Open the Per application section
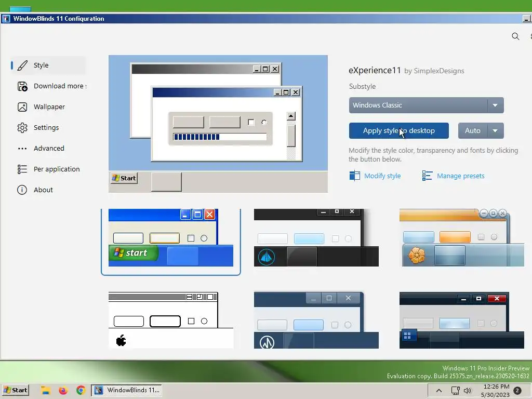 [x=48, y=169]
